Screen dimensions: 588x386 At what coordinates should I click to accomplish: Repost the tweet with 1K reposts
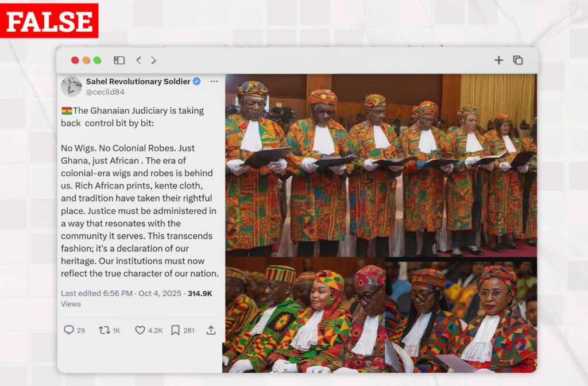pyautogui.click(x=109, y=330)
